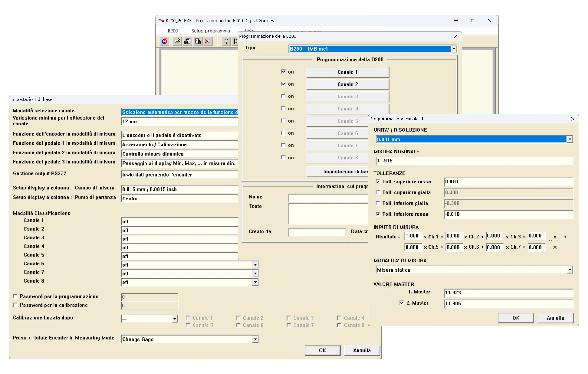This screenshot has height=374, width=588.
Task: Click the red X delete toolbar icon
Action: [207, 41]
